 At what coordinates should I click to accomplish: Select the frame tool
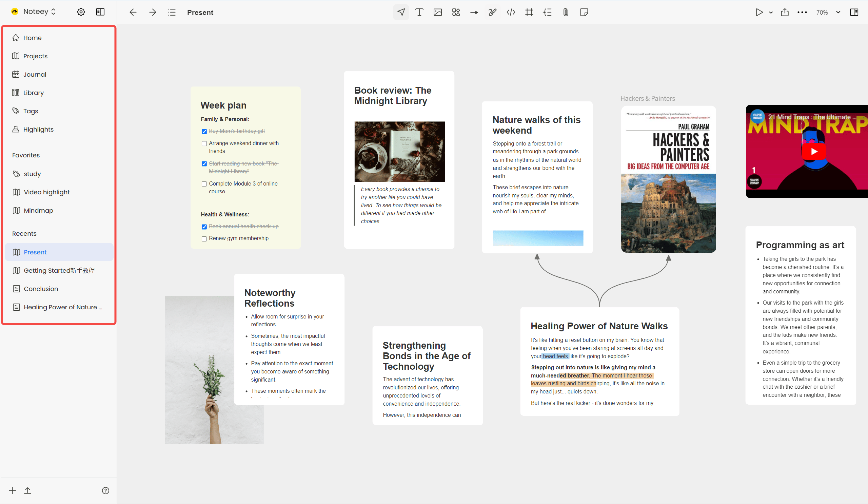[x=529, y=13]
